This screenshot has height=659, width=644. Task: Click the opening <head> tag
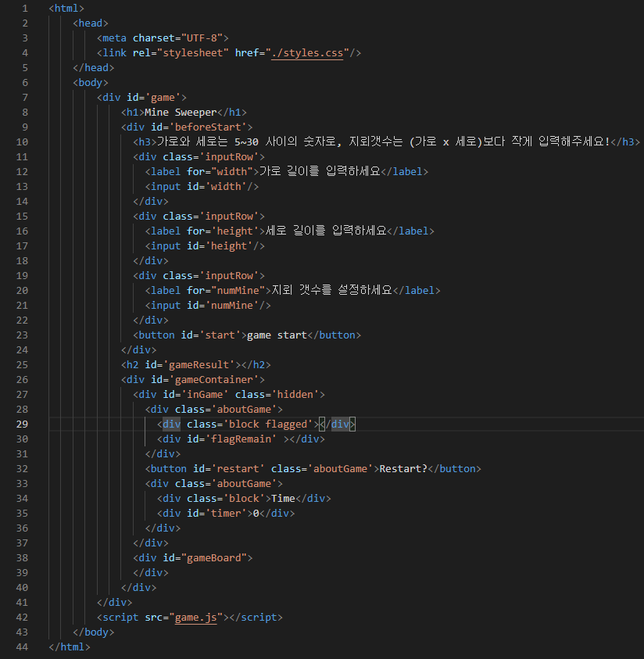[x=91, y=23]
